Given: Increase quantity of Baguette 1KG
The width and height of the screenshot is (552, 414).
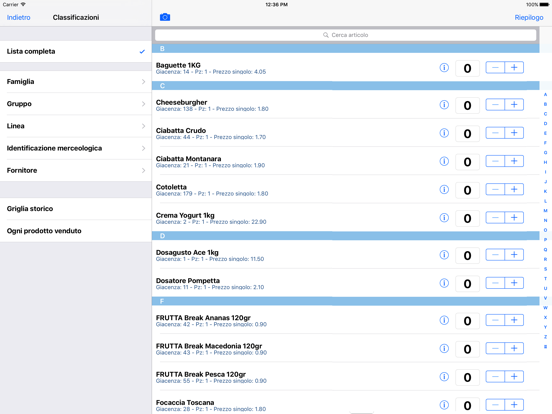Looking at the screenshot, I should pyautogui.click(x=514, y=68).
